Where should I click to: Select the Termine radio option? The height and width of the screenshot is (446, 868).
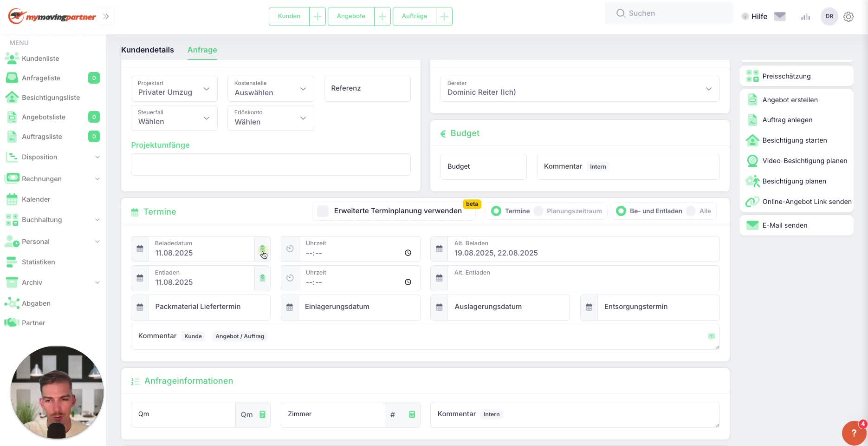pos(496,211)
